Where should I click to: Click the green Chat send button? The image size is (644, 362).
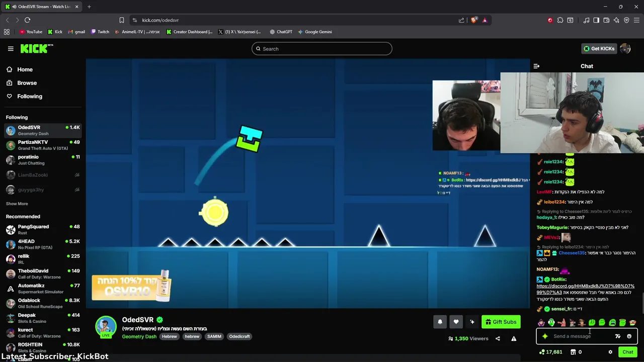coord(627,352)
